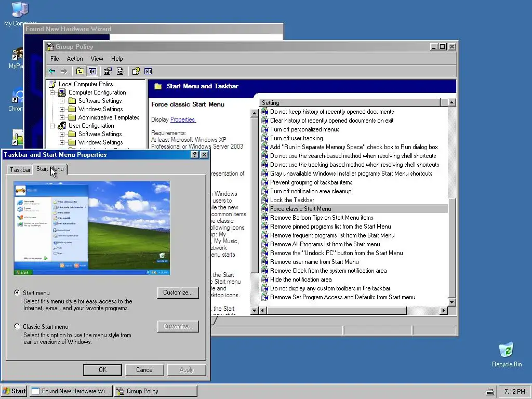Click the policy icon beside Prevent grouping of taskbar items
532x399 pixels.
[264, 182]
